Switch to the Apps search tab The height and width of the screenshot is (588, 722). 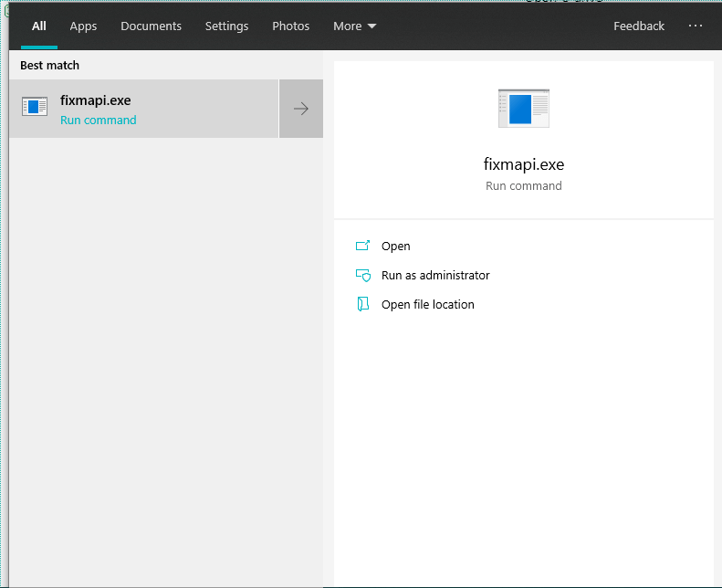(83, 26)
